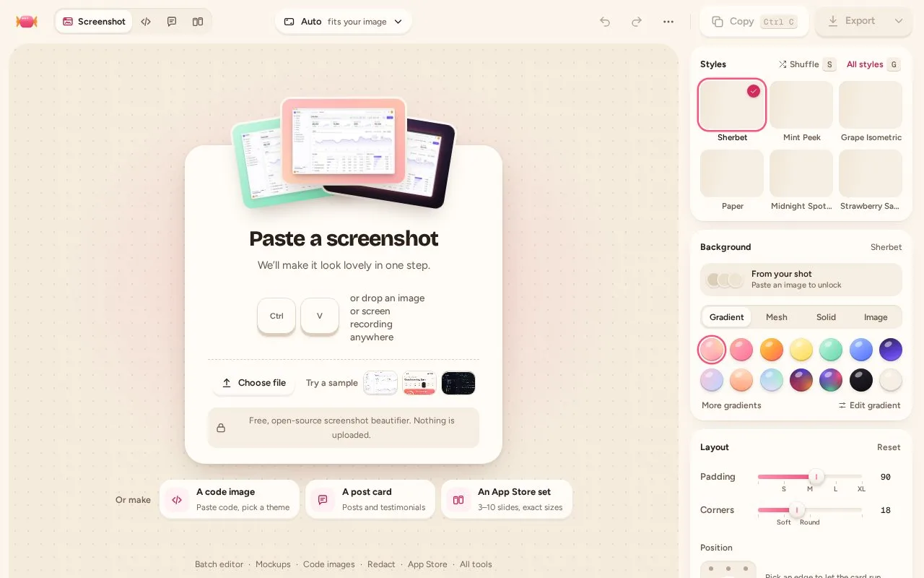Image resolution: width=924 pixels, height=578 pixels.
Task: Open the three-dot more options menu
Action: coord(668,22)
